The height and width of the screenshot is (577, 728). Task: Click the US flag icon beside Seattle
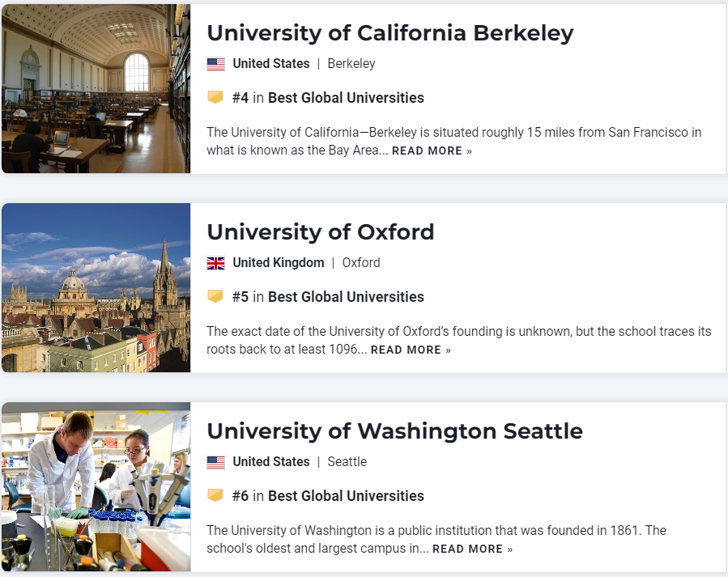click(x=215, y=462)
